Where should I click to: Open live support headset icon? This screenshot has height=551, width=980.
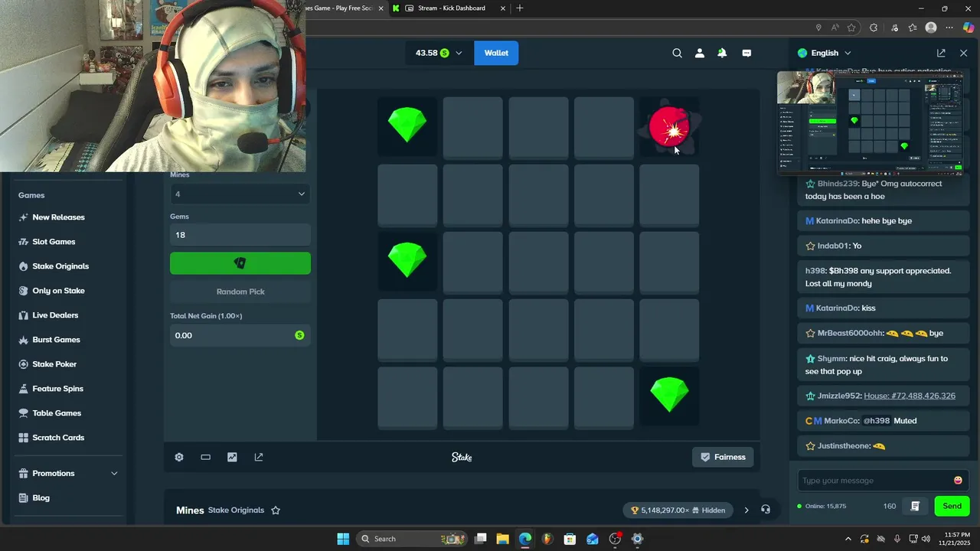point(766,510)
